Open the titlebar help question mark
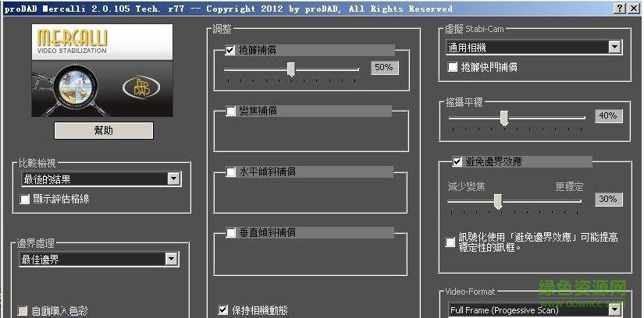The width and height of the screenshot is (644, 318). (621, 9)
